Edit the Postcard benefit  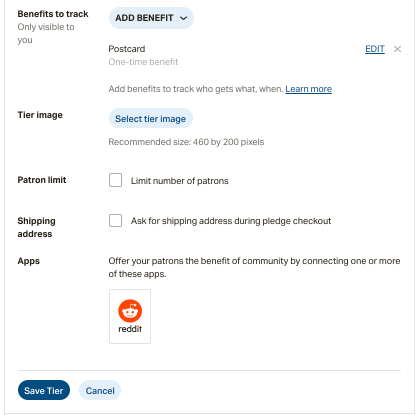click(x=375, y=49)
